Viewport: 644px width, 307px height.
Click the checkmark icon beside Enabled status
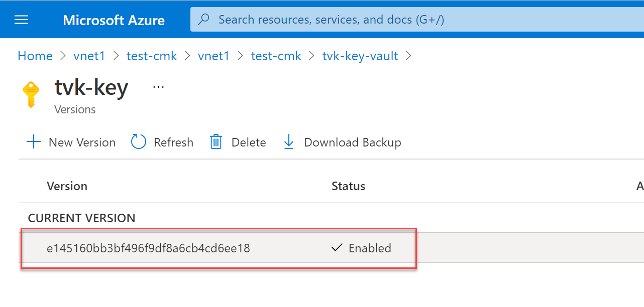(x=337, y=248)
